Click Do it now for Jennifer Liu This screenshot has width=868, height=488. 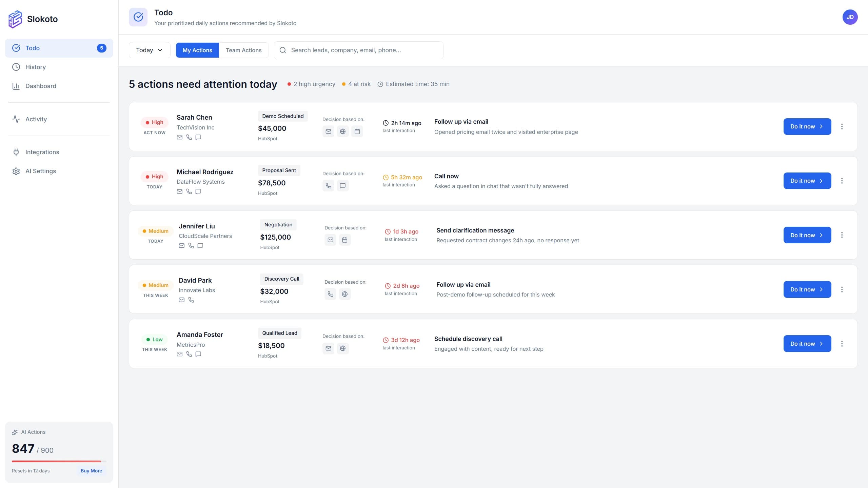click(807, 235)
